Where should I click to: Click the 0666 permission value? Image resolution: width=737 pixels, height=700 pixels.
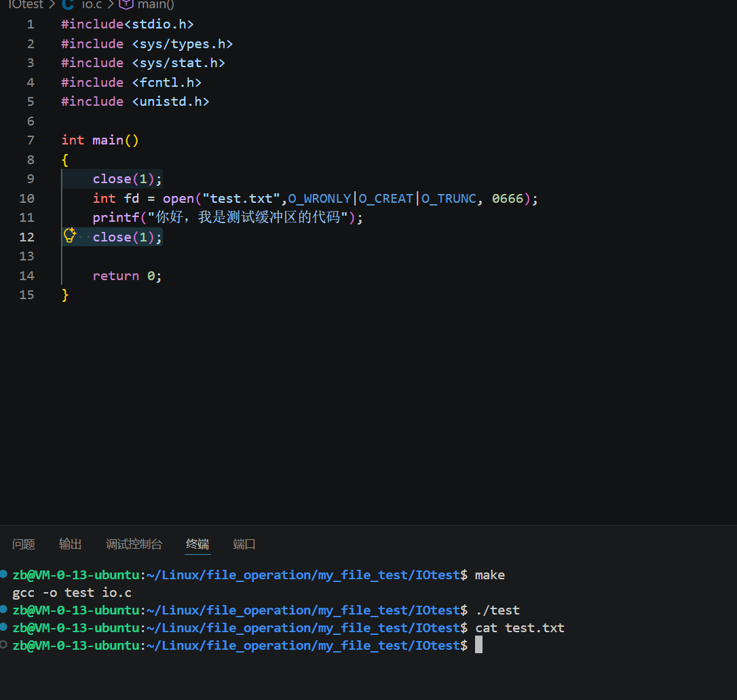[508, 199]
